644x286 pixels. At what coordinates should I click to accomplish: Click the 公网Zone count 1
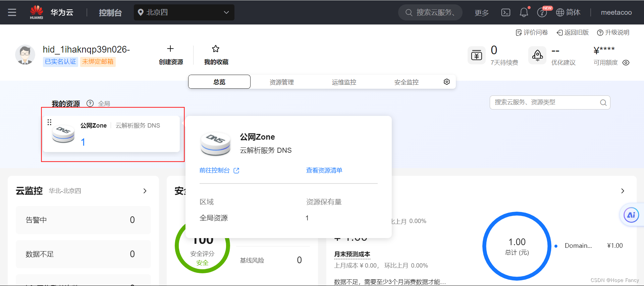[x=83, y=142]
